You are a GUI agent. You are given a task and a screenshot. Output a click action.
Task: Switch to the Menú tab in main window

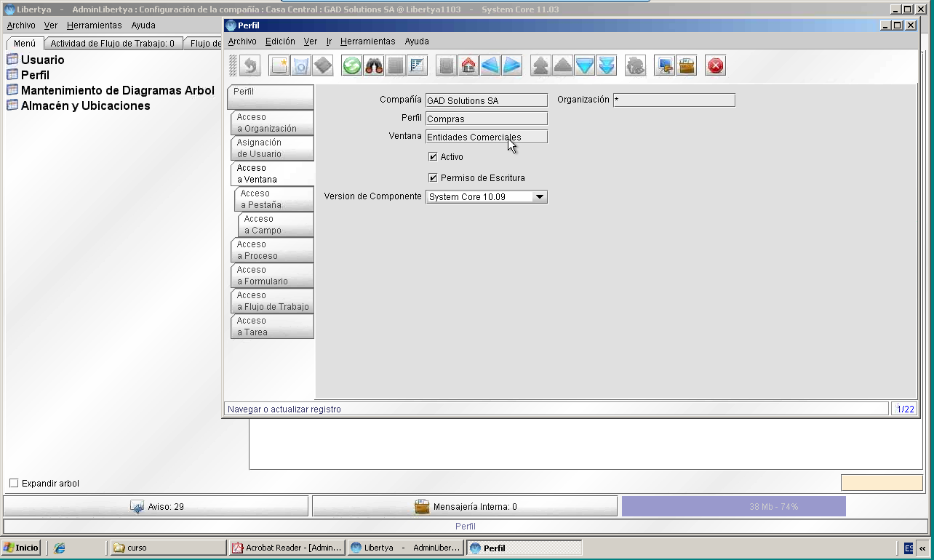point(24,44)
